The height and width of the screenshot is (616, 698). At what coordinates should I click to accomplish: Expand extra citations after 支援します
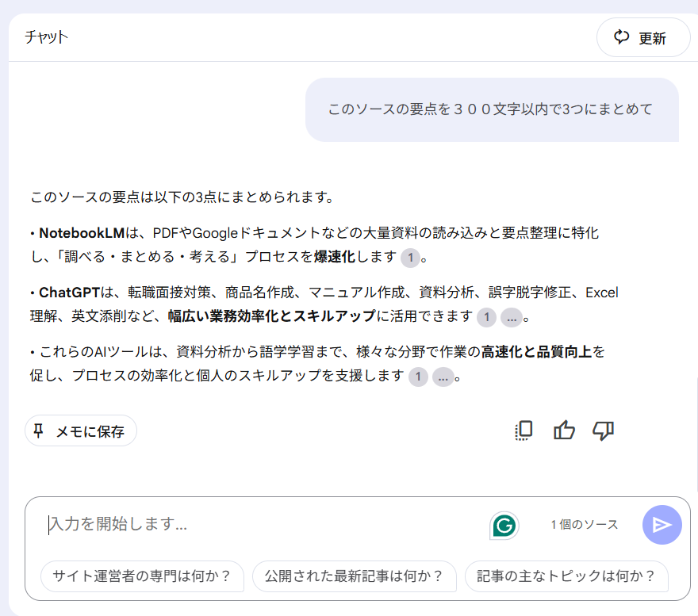[443, 377]
